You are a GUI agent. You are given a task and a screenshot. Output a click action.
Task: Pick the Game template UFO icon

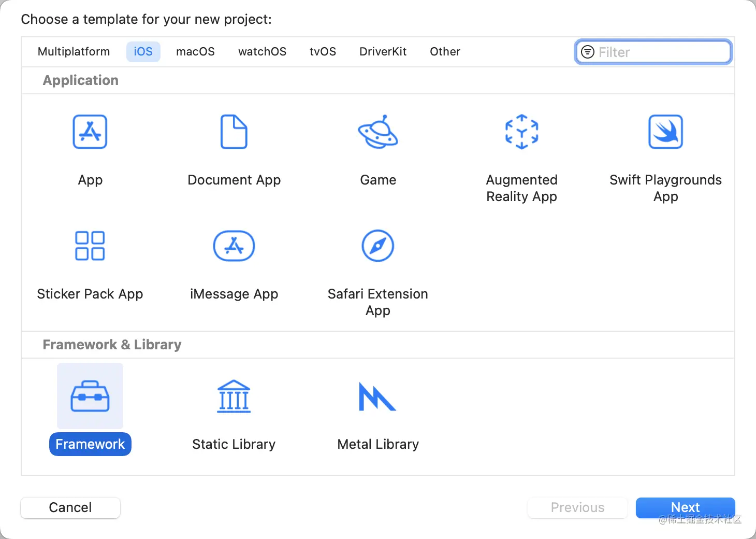[x=378, y=132]
